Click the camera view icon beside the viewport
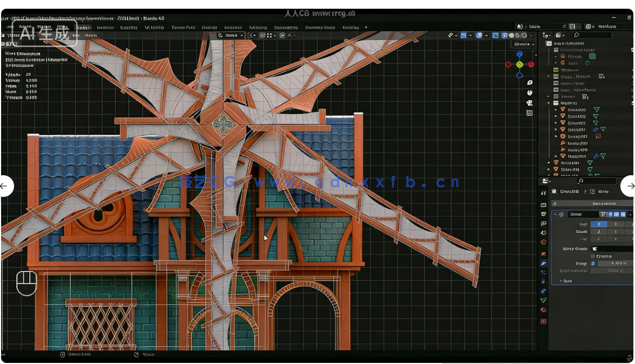Image resolution: width=635 pixels, height=364 pixels. pos(530,102)
